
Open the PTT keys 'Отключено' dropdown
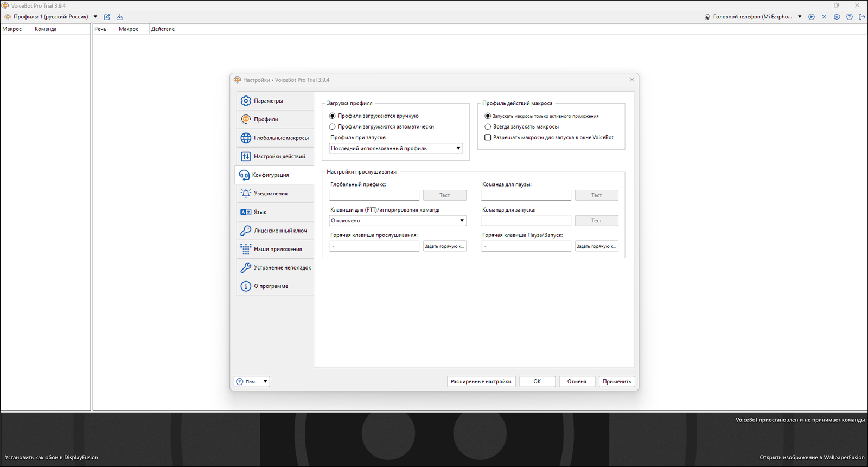pos(398,221)
